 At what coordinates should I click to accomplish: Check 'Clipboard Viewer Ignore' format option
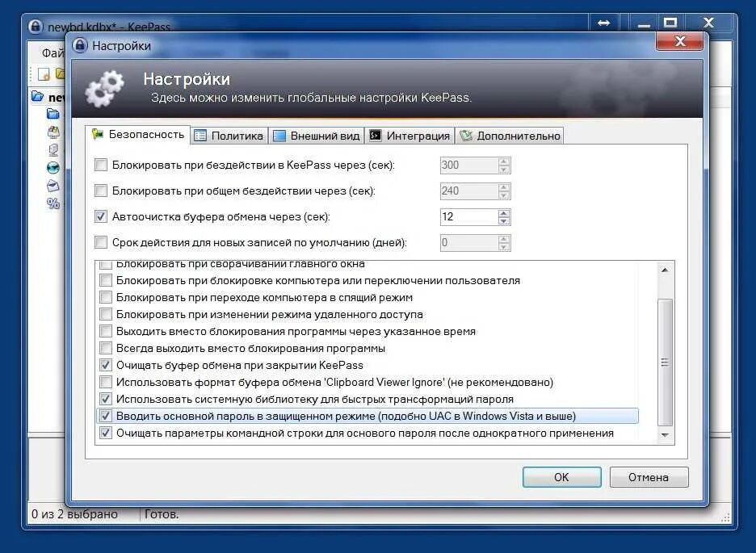(106, 382)
